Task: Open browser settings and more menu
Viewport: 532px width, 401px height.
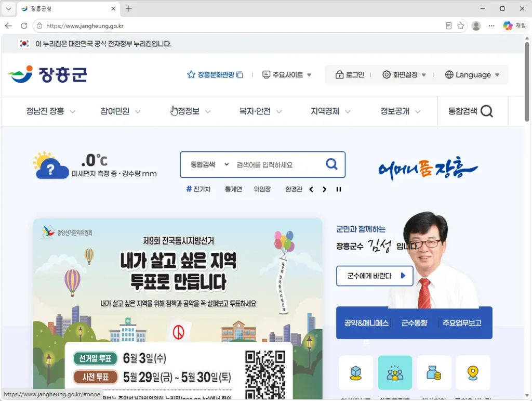Action: (491, 26)
